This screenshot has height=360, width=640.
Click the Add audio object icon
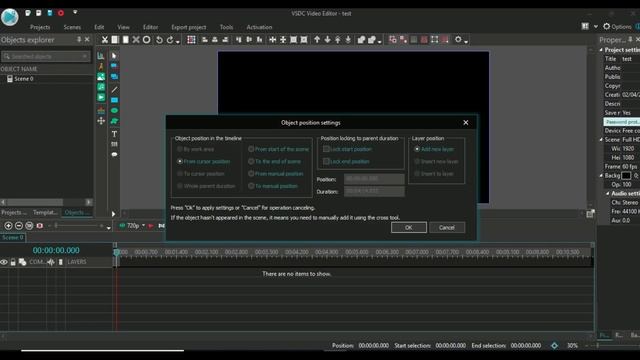101,87
